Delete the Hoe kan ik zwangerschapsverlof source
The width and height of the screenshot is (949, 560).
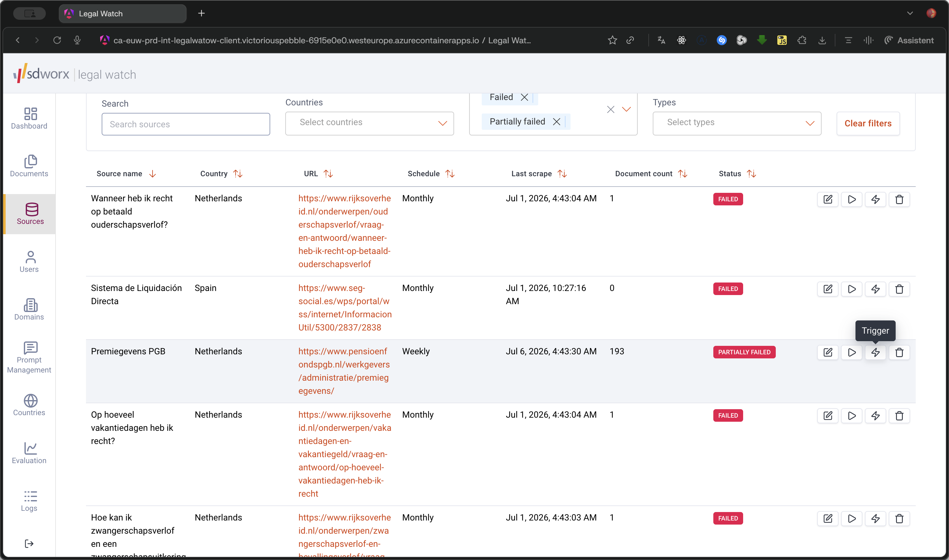click(x=899, y=519)
